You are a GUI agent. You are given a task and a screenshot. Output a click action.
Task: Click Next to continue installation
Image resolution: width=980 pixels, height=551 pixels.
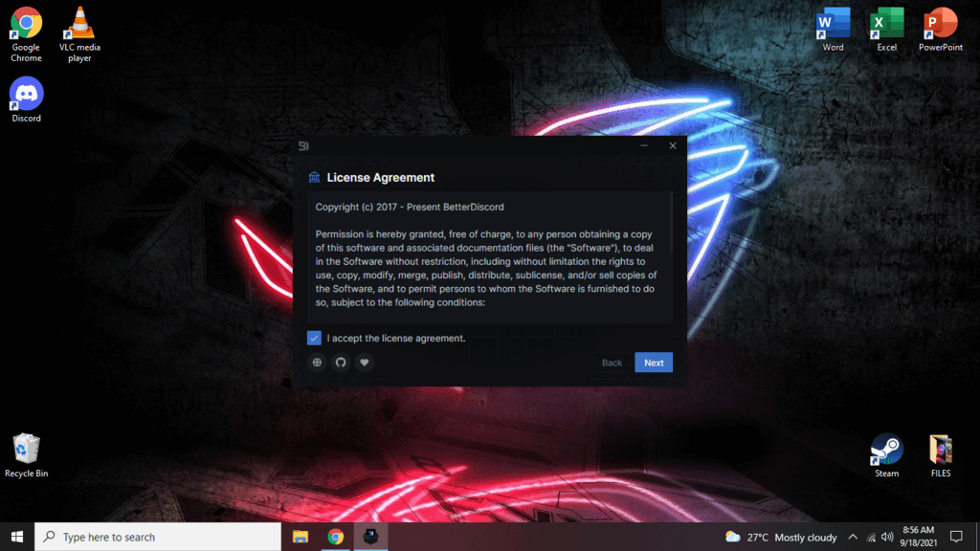pyautogui.click(x=654, y=363)
